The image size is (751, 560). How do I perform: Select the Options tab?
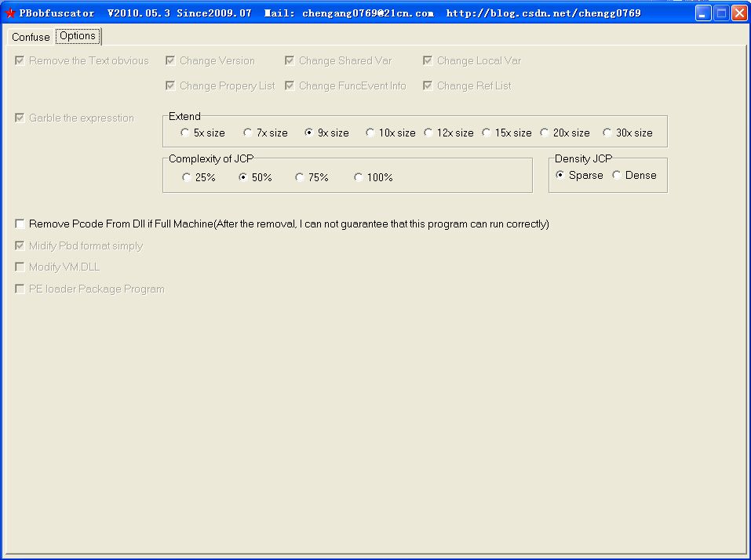78,35
